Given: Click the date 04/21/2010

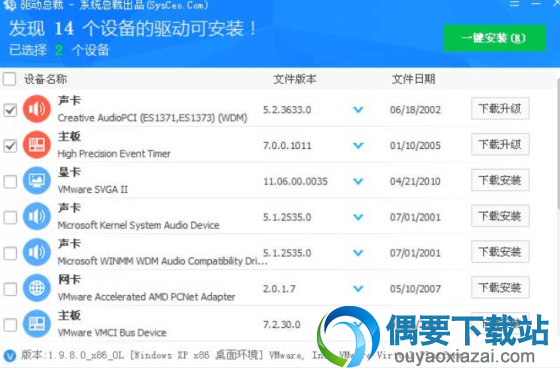Looking at the screenshot, I should point(415,181).
